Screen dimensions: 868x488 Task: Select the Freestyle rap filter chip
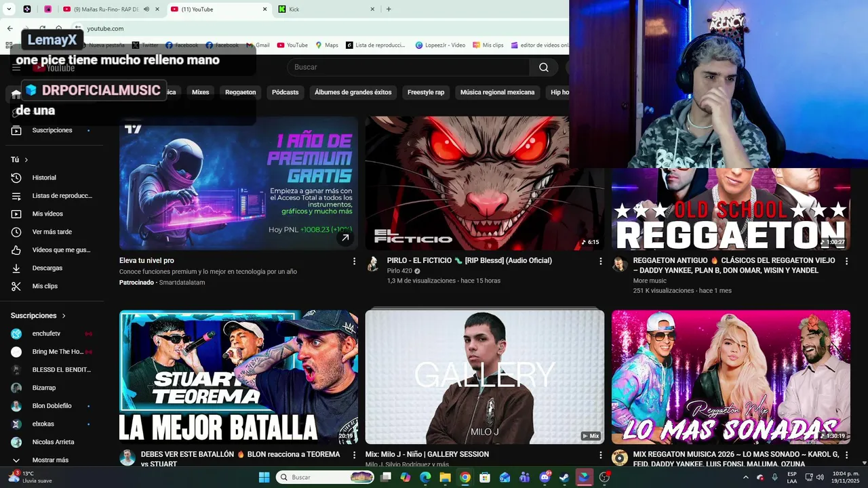[x=426, y=92]
